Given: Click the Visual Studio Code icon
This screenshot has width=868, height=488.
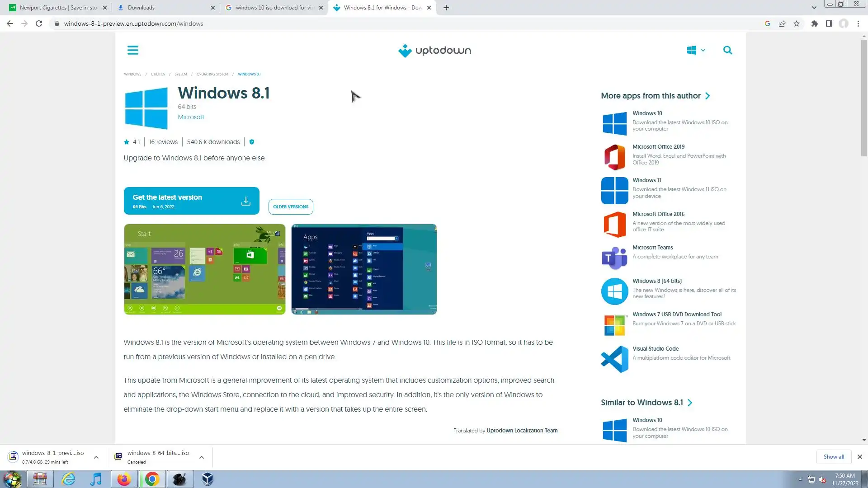Looking at the screenshot, I should pyautogui.click(x=614, y=359).
